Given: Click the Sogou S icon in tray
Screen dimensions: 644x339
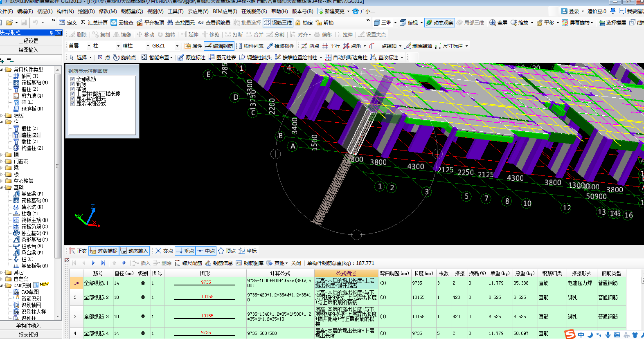Looking at the screenshot, I should pos(570,334).
